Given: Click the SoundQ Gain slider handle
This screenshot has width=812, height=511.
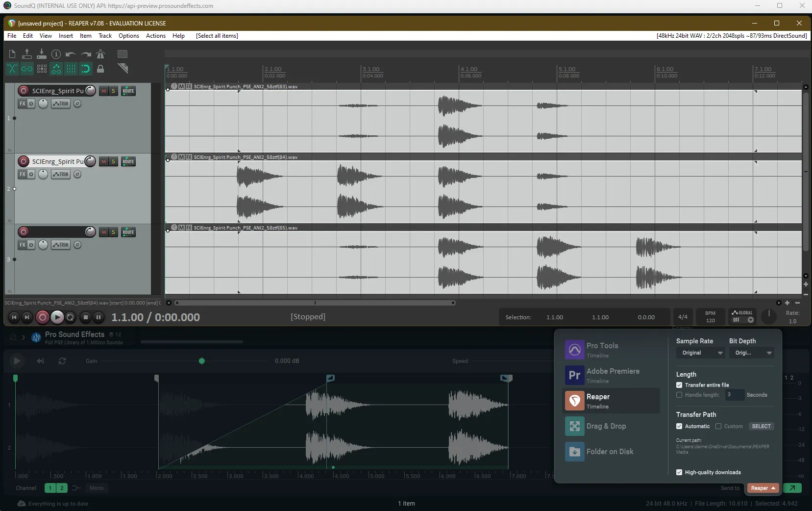Looking at the screenshot, I should (x=202, y=361).
